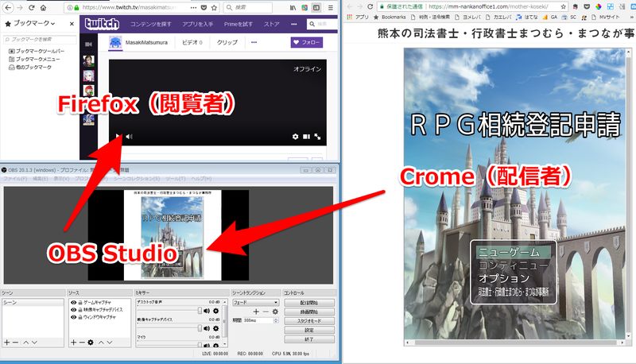The height and width of the screenshot is (364, 636).
Task: Open Twitch navigation more menu
Action: (x=293, y=24)
